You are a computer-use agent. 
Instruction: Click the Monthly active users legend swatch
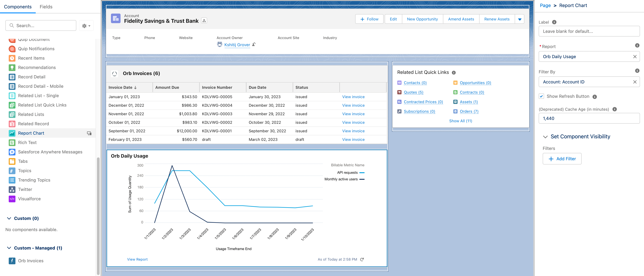click(x=362, y=179)
